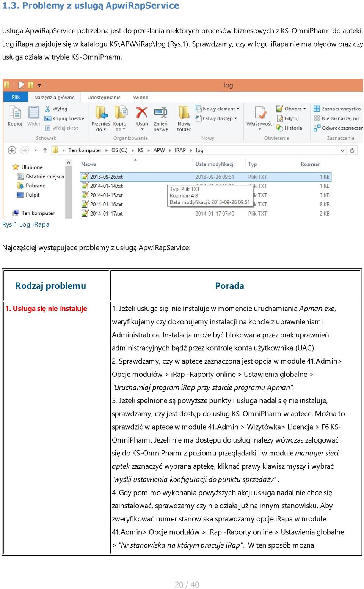Click Kopiuj ścieżkę in Schowek group
Image resolution: width=364 pixels, height=589 pixels.
coord(64,118)
